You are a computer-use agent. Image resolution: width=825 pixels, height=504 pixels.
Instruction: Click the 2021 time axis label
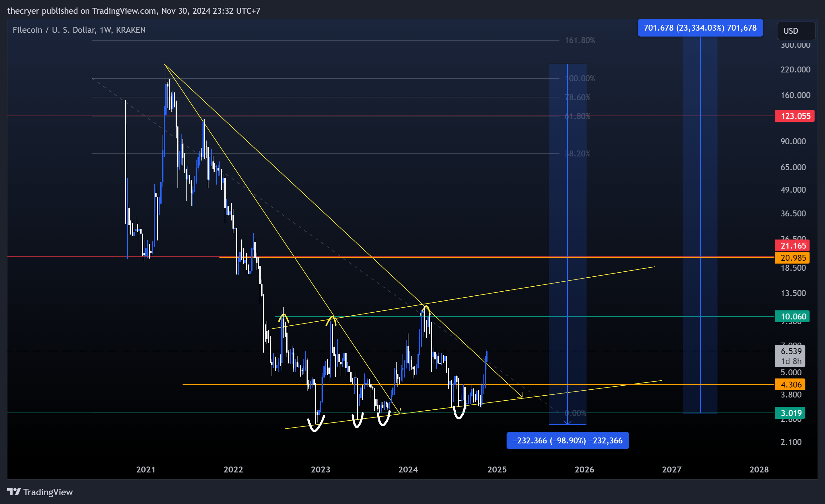click(146, 470)
